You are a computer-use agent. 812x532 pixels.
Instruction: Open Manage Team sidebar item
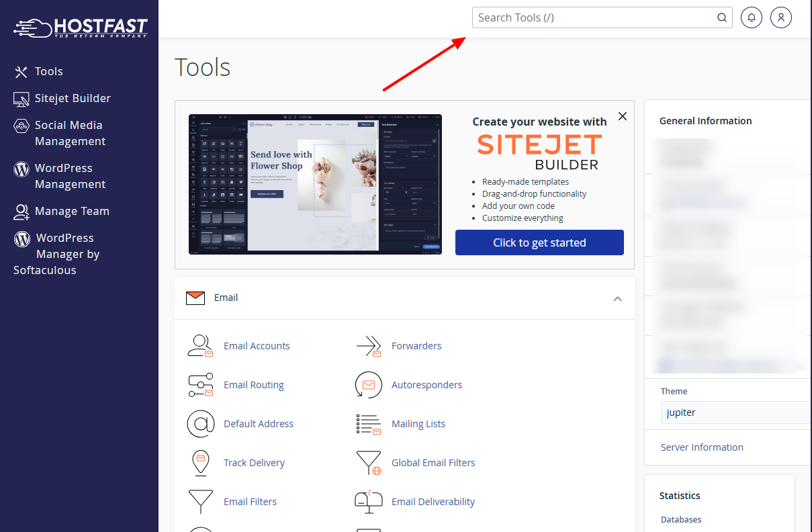[72, 211]
